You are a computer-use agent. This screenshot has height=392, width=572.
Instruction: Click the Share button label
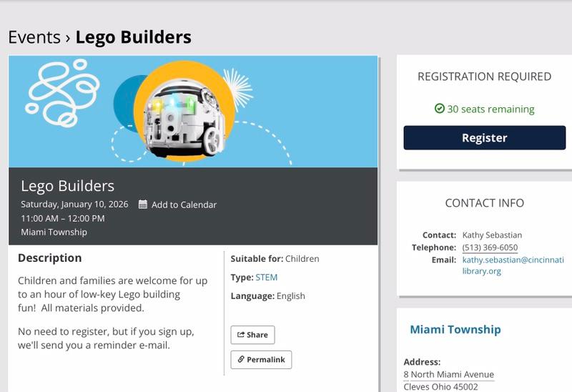coord(257,335)
